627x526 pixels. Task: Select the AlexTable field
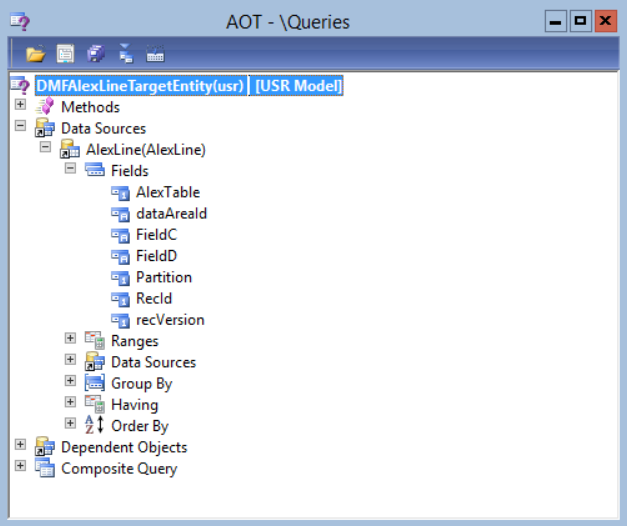point(168,192)
